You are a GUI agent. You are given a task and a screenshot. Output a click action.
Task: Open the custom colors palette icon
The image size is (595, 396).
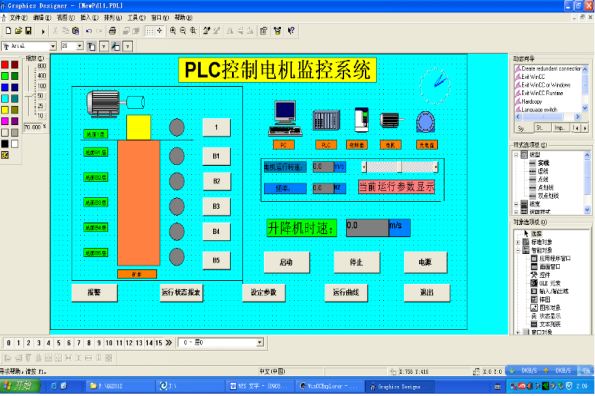click(5, 155)
